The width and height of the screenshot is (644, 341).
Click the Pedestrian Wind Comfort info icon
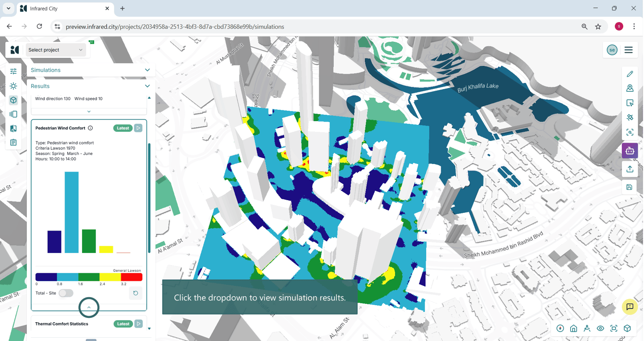click(x=91, y=128)
